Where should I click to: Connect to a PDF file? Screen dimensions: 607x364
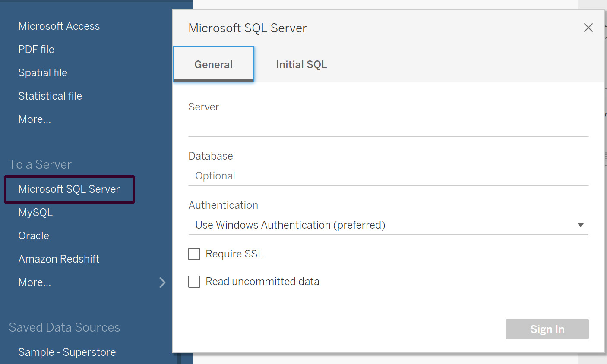(36, 50)
